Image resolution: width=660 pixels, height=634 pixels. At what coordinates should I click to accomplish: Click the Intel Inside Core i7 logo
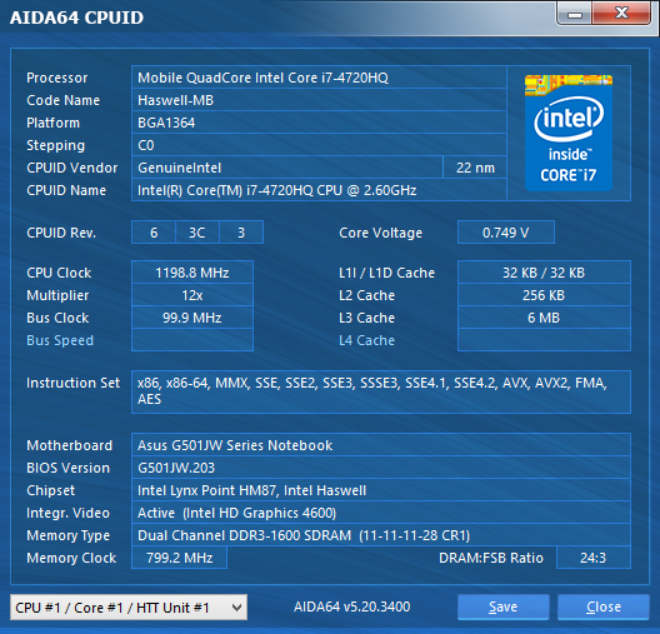568,132
